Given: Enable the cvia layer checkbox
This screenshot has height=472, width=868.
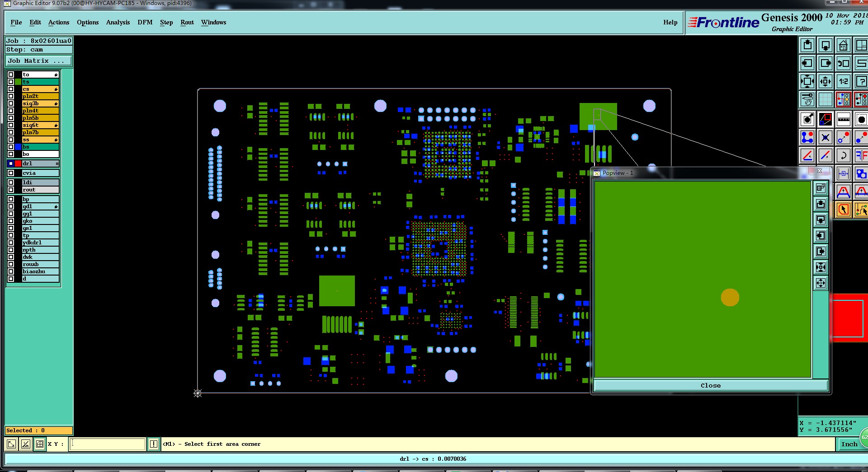Looking at the screenshot, I should [x=11, y=173].
